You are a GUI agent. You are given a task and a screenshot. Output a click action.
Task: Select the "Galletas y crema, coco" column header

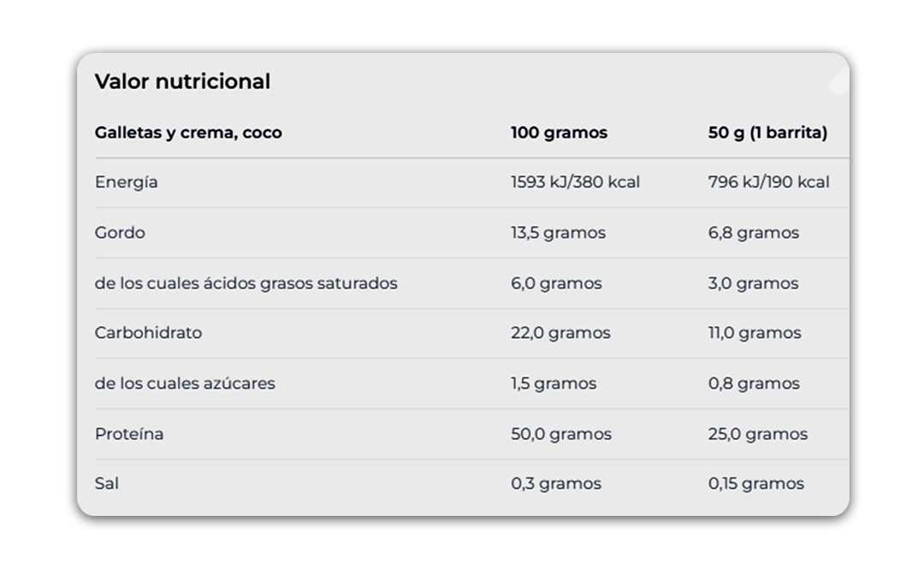coord(188,133)
